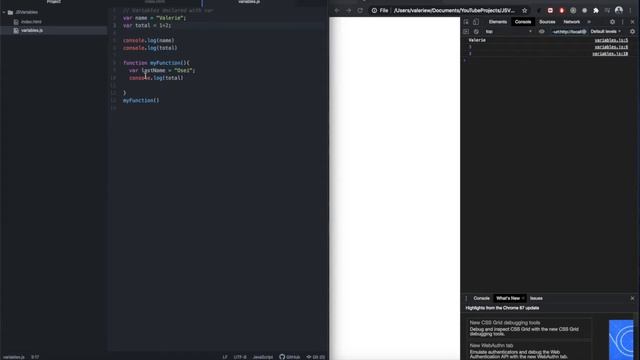Create live expression with eye icon

[x=542, y=31]
